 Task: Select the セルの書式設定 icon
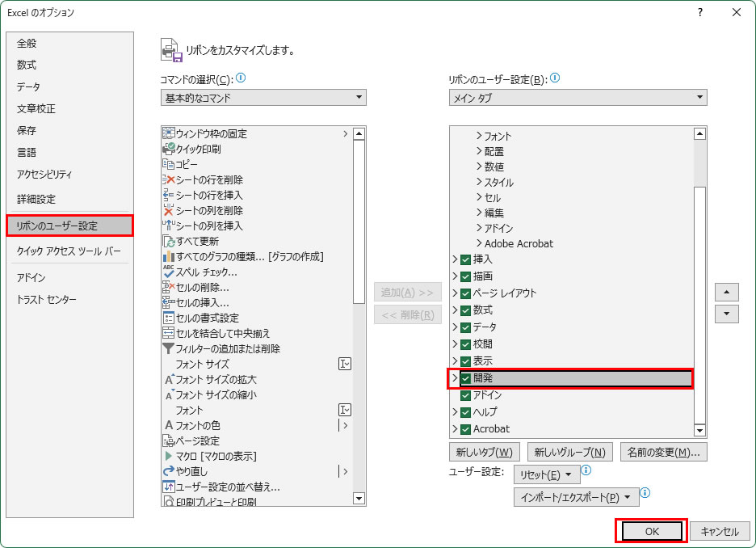(x=168, y=318)
